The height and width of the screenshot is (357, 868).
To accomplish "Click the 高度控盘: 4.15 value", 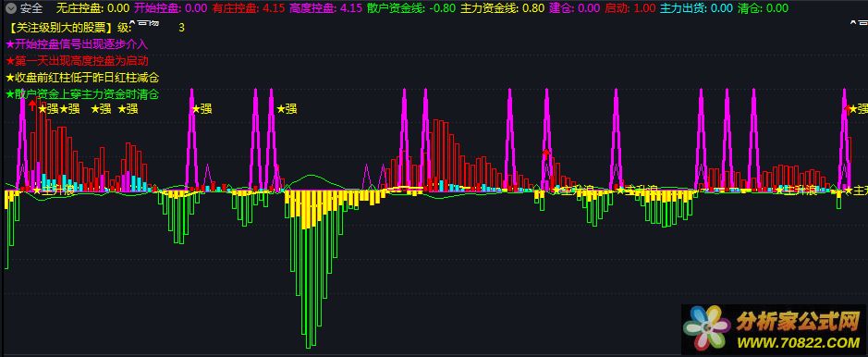I will point(325,8).
